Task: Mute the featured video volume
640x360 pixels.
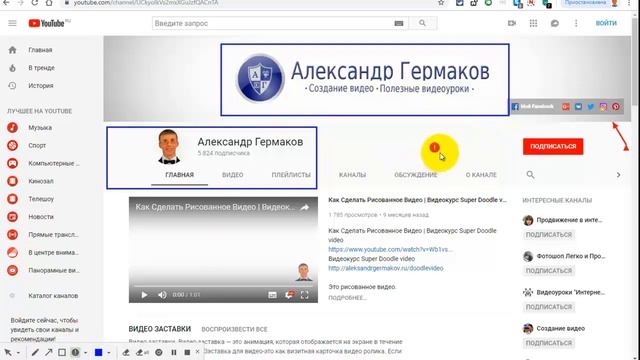Action: pos(162,295)
